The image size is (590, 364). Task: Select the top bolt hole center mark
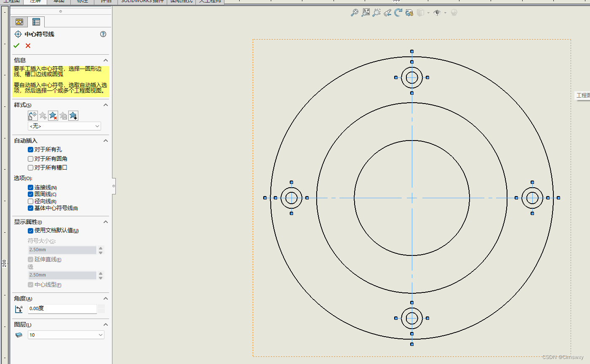click(412, 77)
